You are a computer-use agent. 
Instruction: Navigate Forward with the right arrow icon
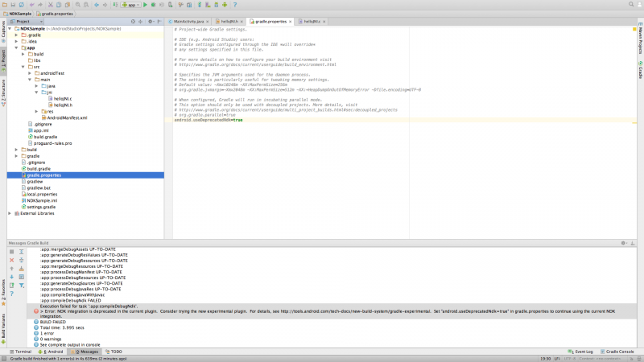105,5
